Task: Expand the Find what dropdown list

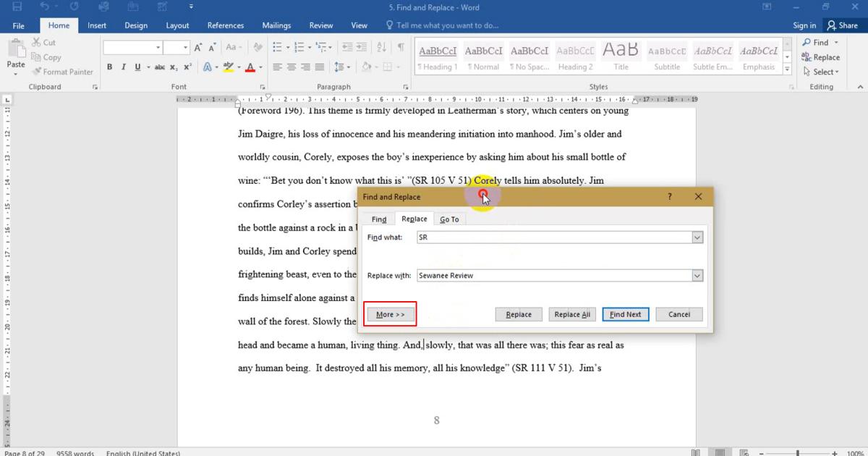Action: pos(697,237)
